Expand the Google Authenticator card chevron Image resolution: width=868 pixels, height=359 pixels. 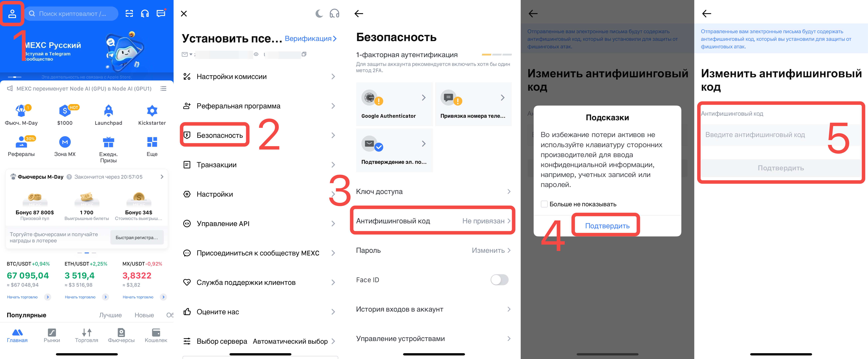click(x=424, y=98)
